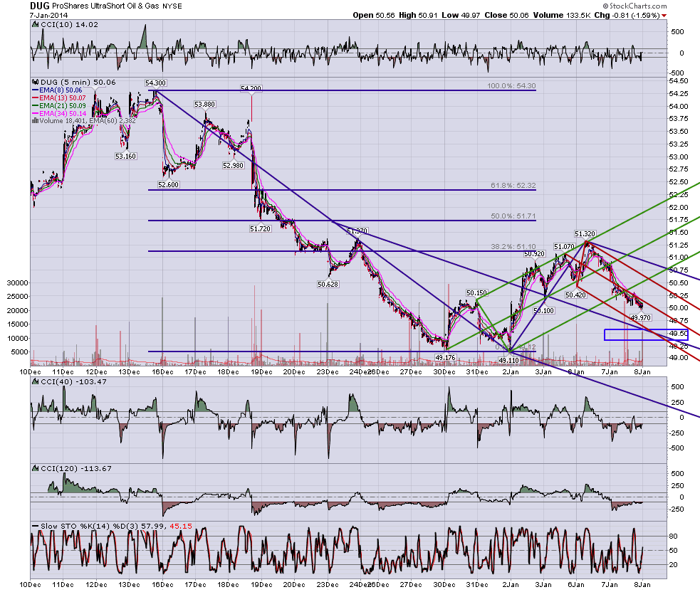
Task: Click the green EMA(21) legend line
Action: (x=36, y=106)
